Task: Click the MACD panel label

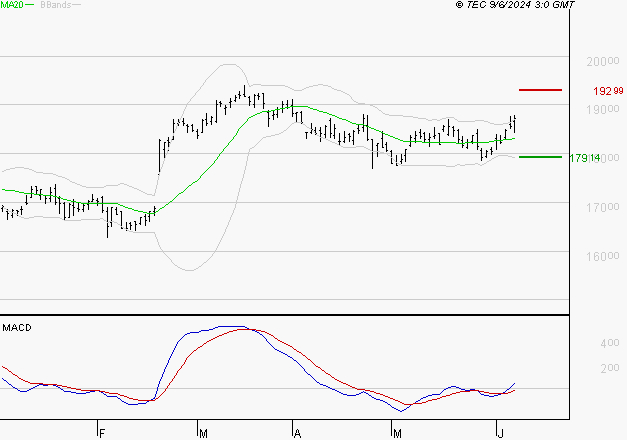Action: pos(17,328)
